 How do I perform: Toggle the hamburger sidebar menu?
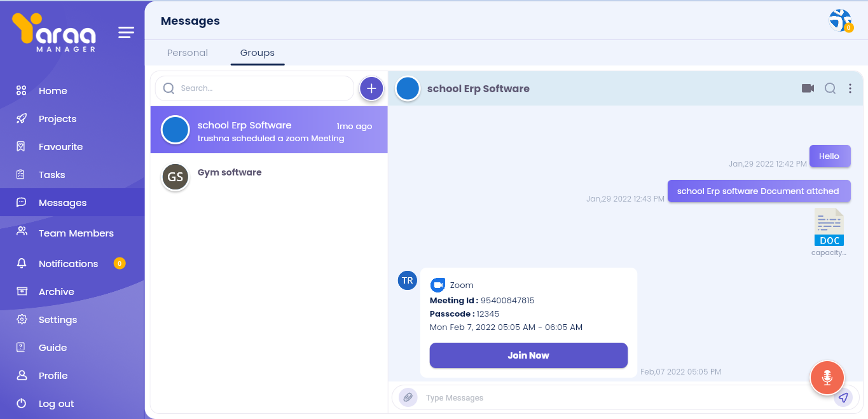[x=126, y=32]
